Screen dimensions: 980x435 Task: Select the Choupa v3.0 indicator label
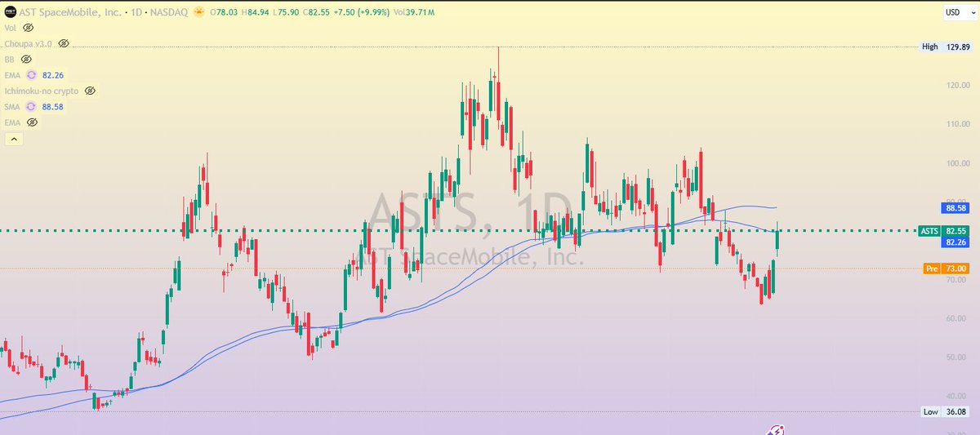[x=29, y=43]
